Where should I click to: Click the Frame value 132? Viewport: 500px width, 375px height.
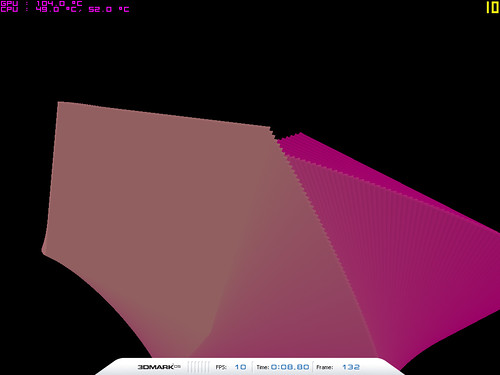pos(351,367)
